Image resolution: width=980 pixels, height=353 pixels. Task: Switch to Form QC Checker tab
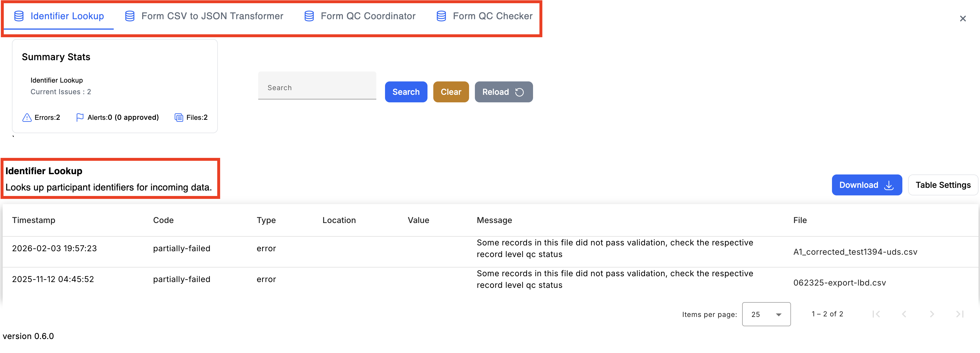point(485,16)
